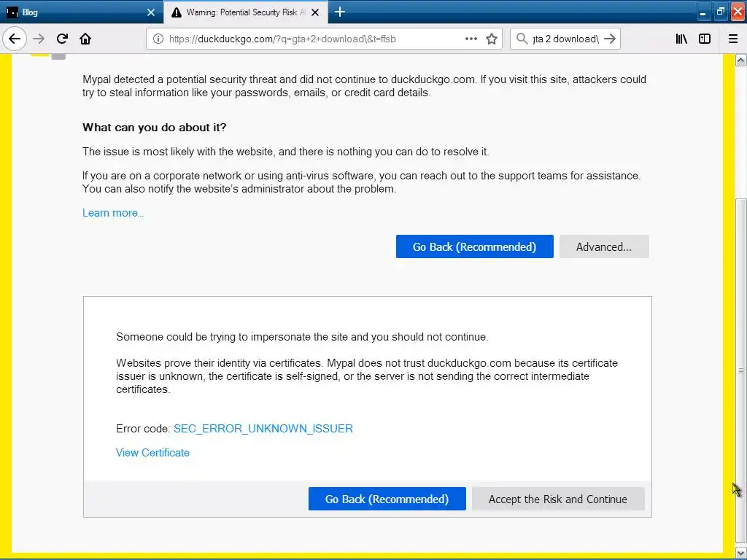Screen dimensions: 747x560
Task: Click the warning triangle icon on the tab
Action: coord(177,12)
